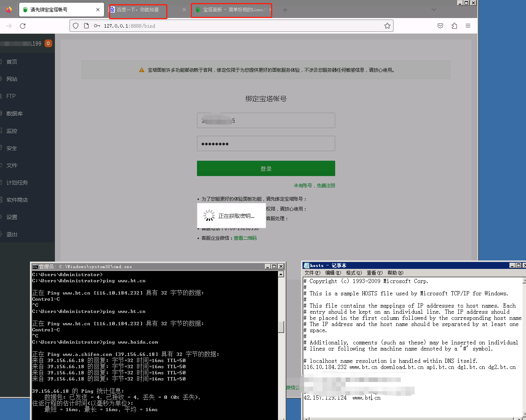Minimize the hosts Notepad window

512,265
